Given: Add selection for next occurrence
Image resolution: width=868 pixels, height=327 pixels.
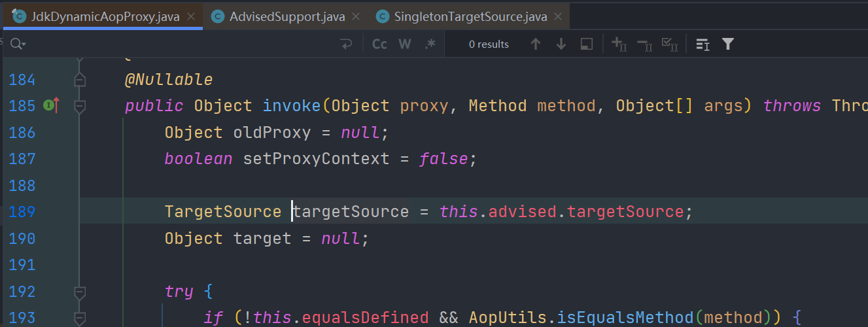Looking at the screenshot, I should pos(619,44).
